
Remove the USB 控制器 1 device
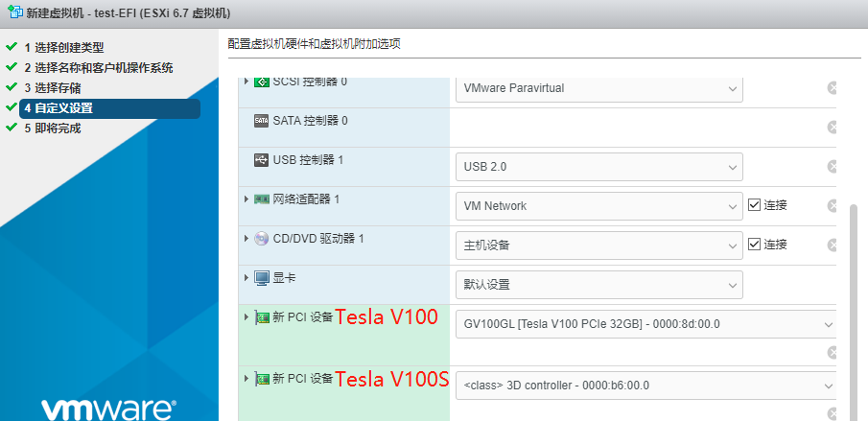[832, 167]
